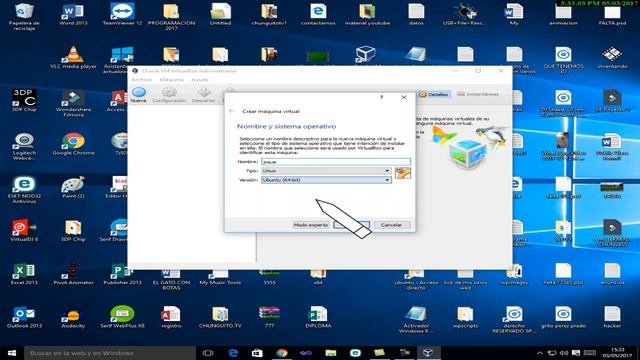Select the VLC media player desktop icon
The height and width of the screenshot is (360, 640).
(73, 58)
